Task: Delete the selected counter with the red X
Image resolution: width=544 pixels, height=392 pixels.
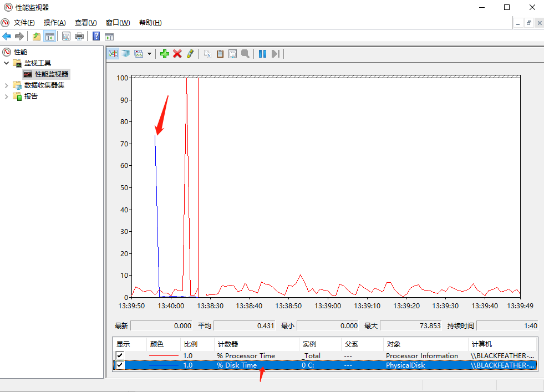Action: 177,54
